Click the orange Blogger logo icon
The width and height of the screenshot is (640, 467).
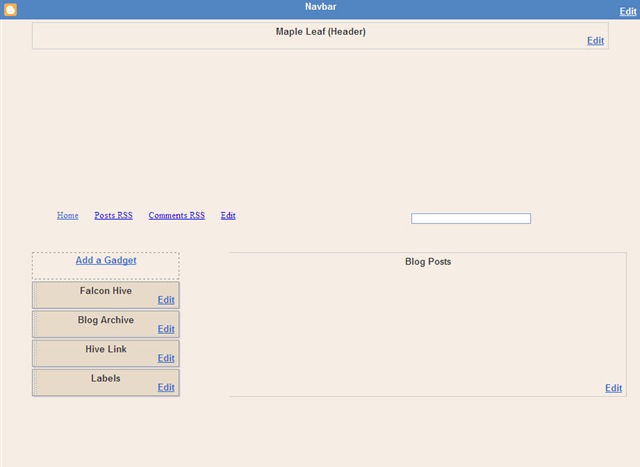tap(10, 9)
